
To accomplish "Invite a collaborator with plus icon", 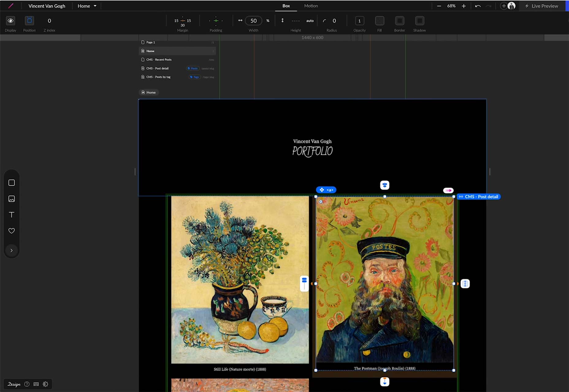I will (x=503, y=6).
